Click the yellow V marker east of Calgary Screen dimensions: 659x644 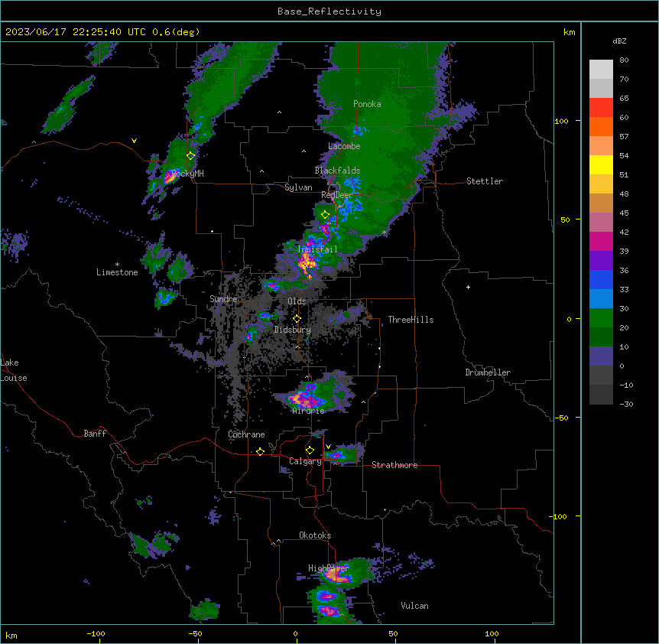[x=328, y=447]
